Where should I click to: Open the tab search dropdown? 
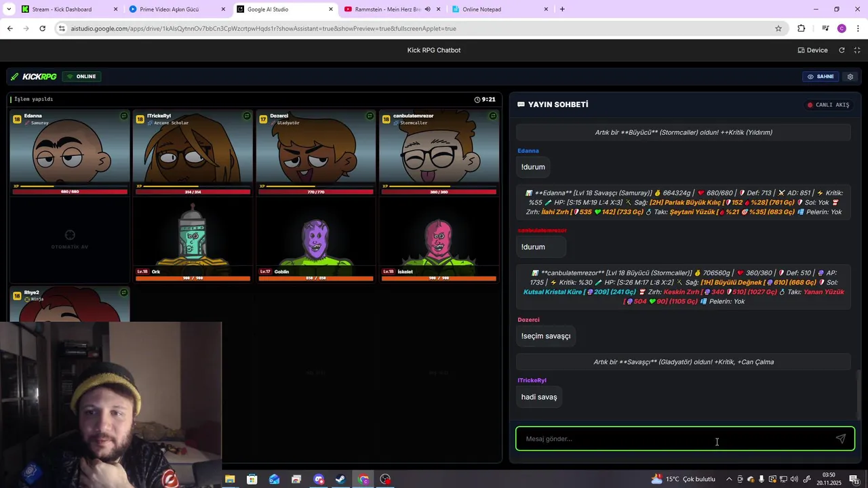[7, 9]
